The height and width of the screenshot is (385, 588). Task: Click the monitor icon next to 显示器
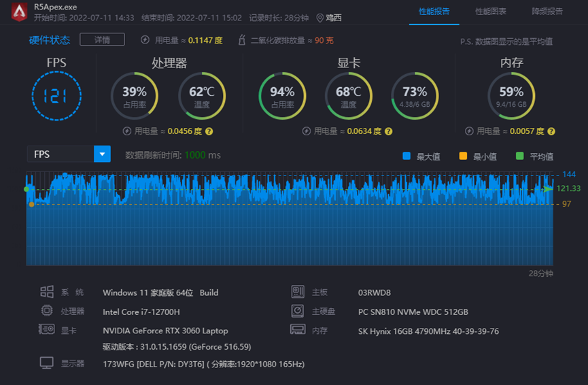47,363
